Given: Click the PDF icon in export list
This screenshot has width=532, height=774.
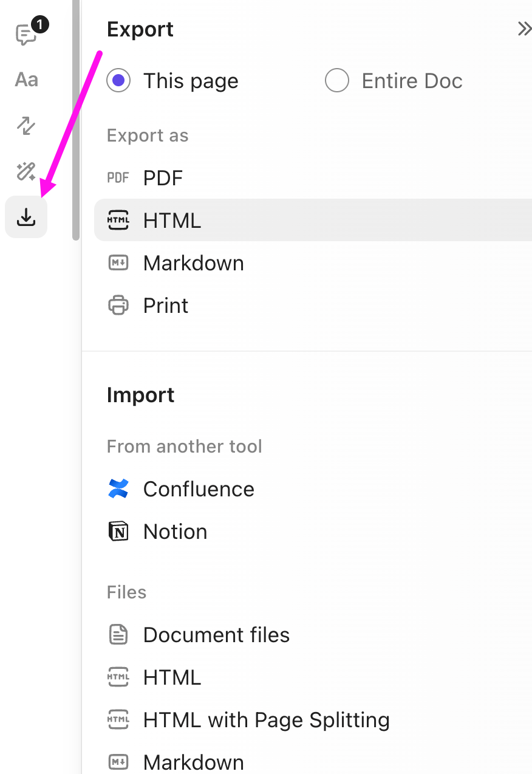Looking at the screenshot, I should click(x=118, y=178).
